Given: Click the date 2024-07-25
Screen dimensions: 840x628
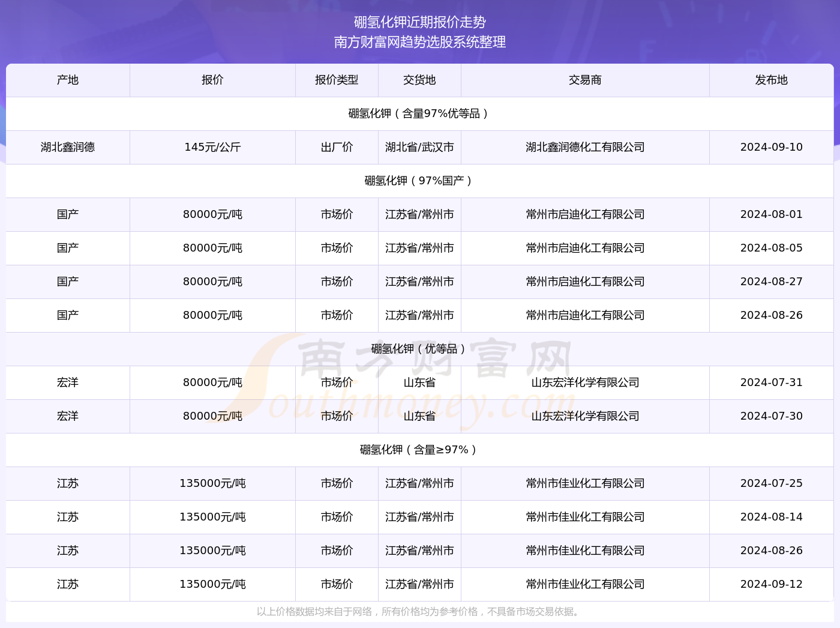Looking at the screenshot, I should (x=772, y=483).
